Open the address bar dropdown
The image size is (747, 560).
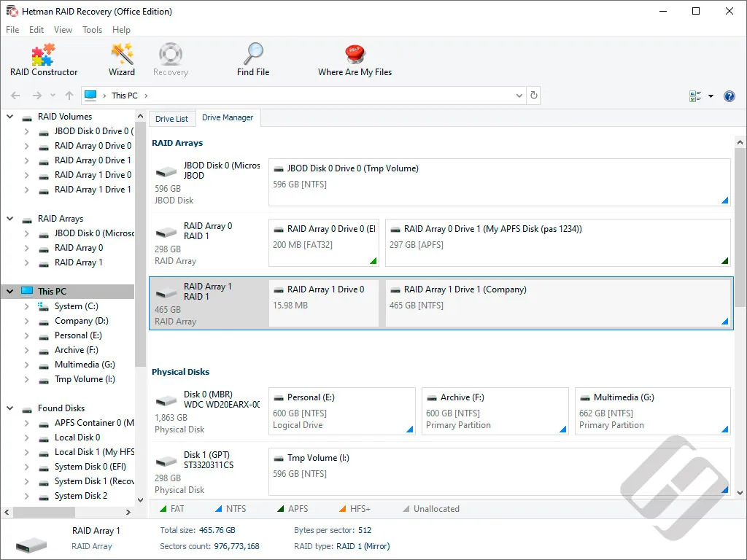tap(519, 96)
